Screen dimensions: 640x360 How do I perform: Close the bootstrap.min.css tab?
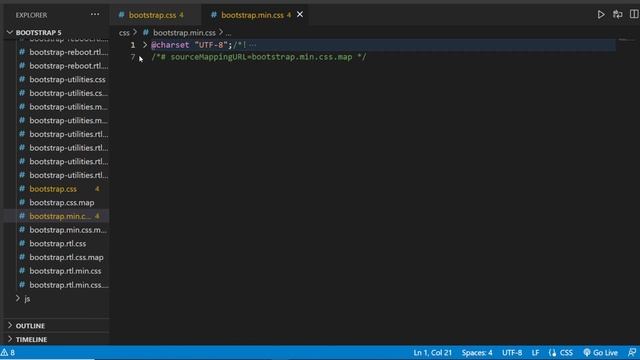click(300, 15)
